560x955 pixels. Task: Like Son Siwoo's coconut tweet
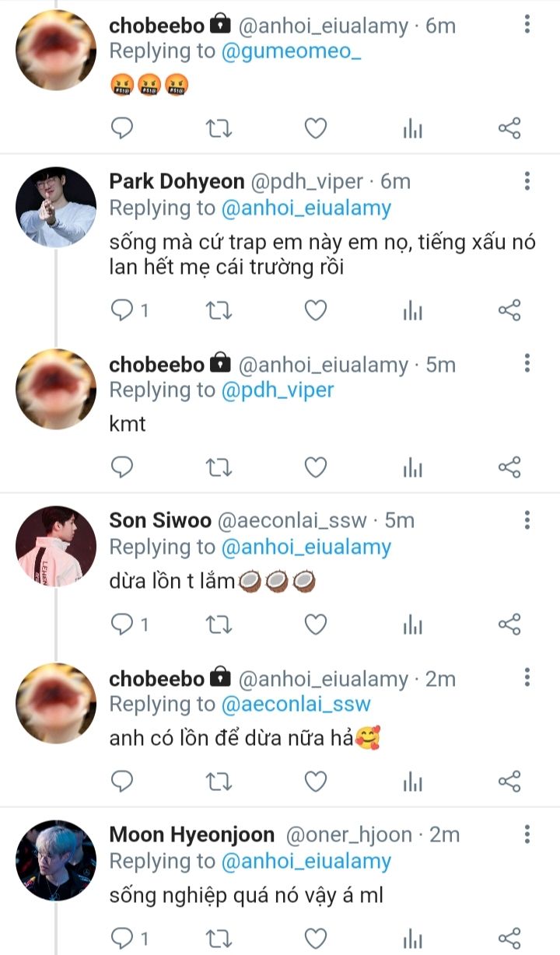[315, 624]
